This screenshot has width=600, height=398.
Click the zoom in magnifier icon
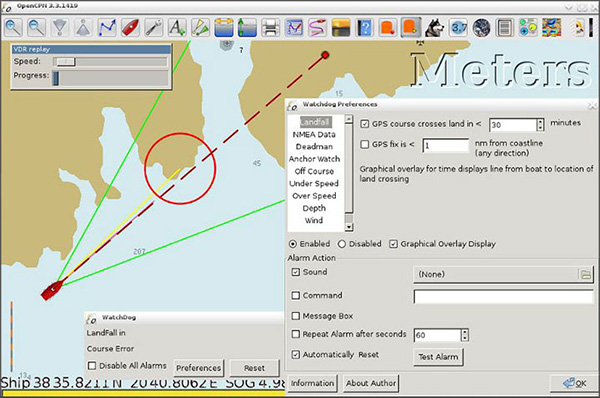click(x=13, y=28)
